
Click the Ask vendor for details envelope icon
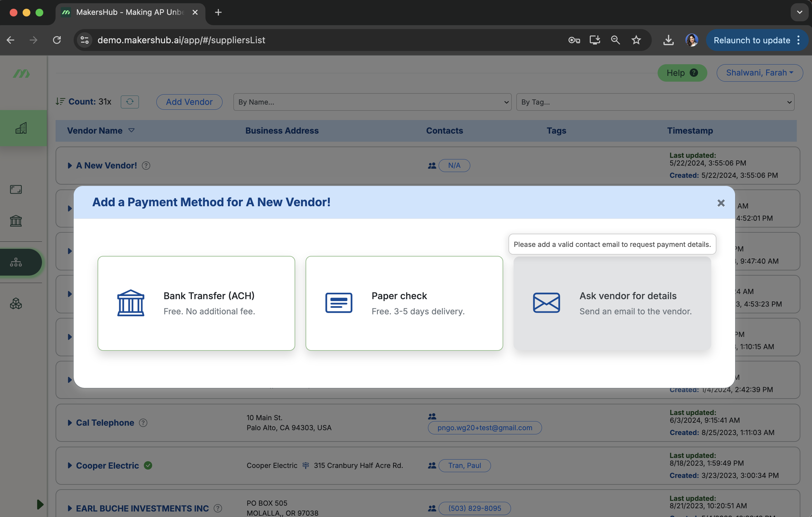546,303
